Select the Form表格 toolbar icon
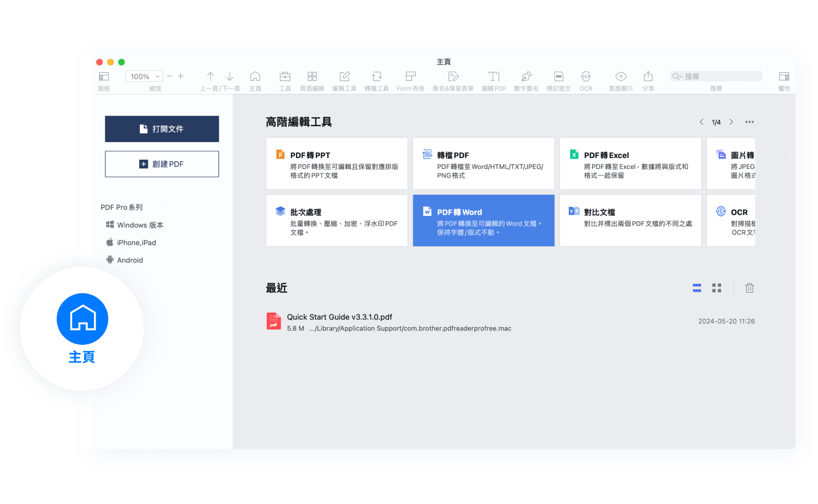 (x=410, y=77)
